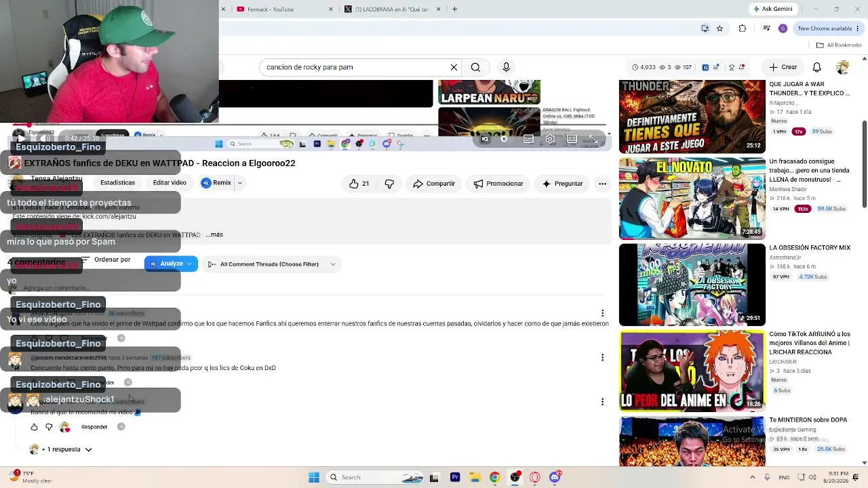Click Compartir to share the video
This screenshot has width=868, height=488.
tap(434, 184)
